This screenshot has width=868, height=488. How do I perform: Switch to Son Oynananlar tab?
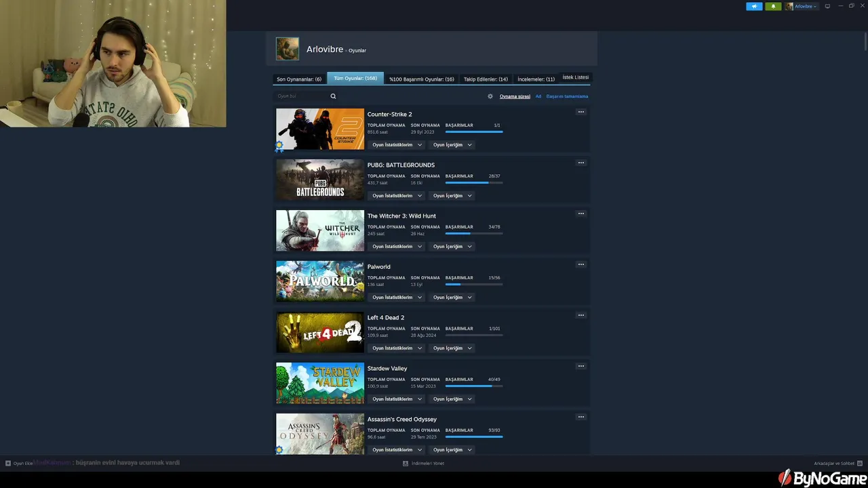tap(299, 79)
